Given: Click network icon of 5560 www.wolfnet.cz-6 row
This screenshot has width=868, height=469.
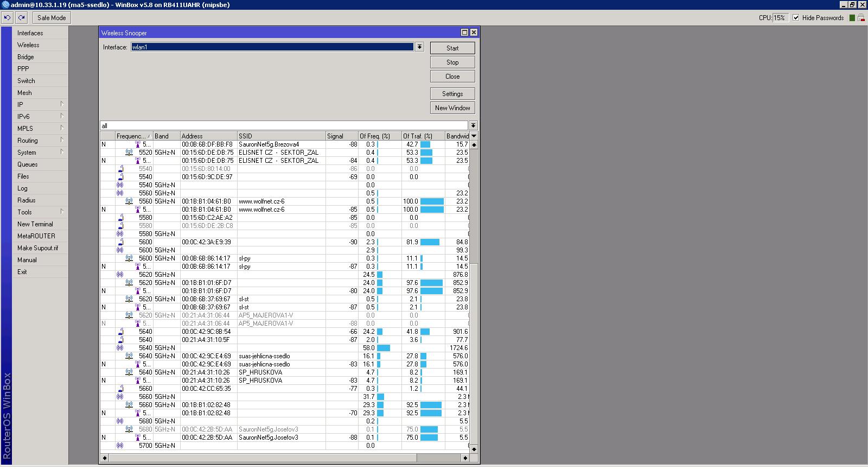Looking at the screenshot, I should (129, 201).
